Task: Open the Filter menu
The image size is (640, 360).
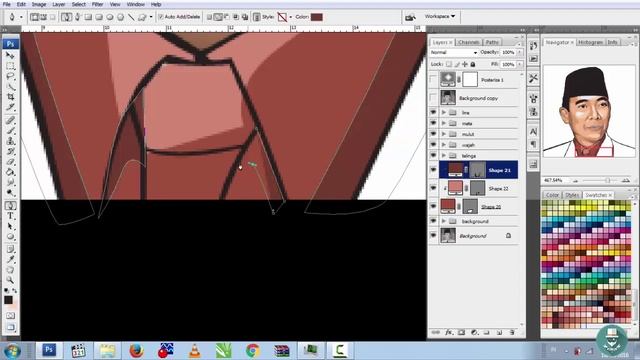Action: [97, 4]
